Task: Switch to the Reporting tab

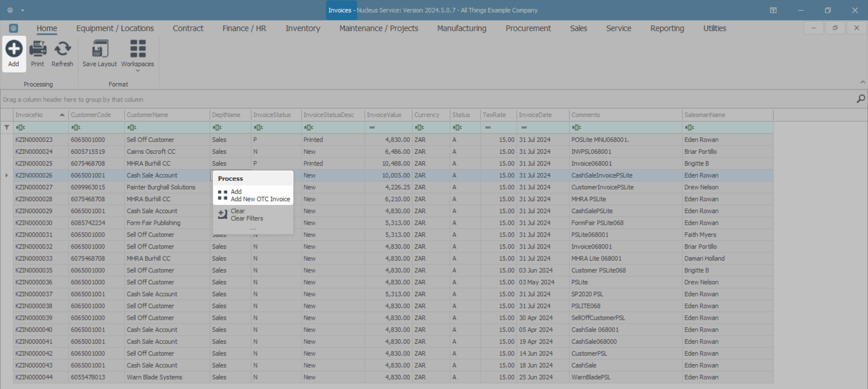Action: pos(667,28)
